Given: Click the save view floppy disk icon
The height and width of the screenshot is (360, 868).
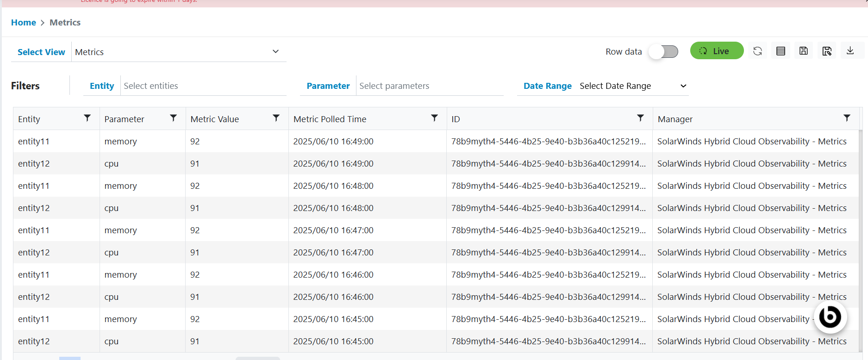Looking at the screenshot, I should coord(804,51).
